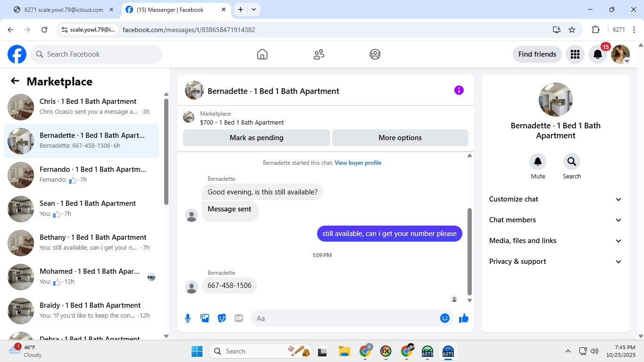
Task: Expand Media, files and links section
Action: coord(556,241)
